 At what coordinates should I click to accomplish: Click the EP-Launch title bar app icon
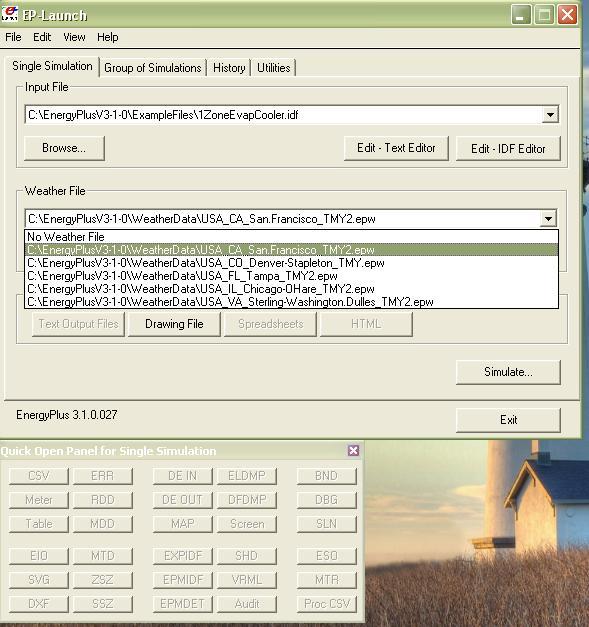point(9,14)
